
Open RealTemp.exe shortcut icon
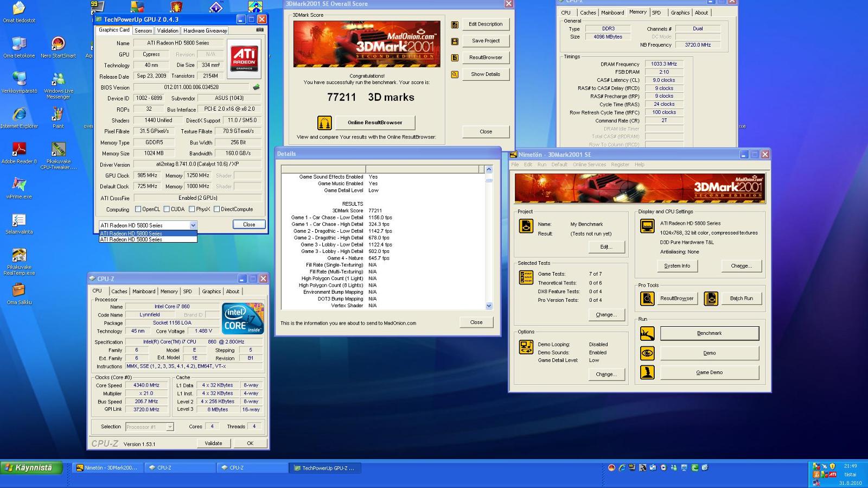pyautogui.click(x=20, y=255)
